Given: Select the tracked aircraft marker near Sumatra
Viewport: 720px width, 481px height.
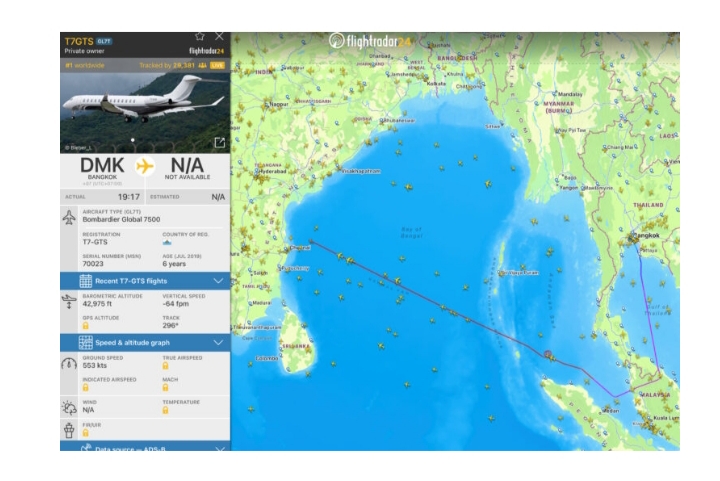Looking at the screenshot, I should point(548,355).
